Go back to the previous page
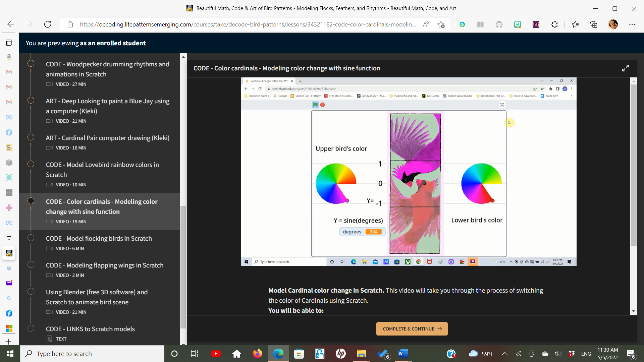 11,24
